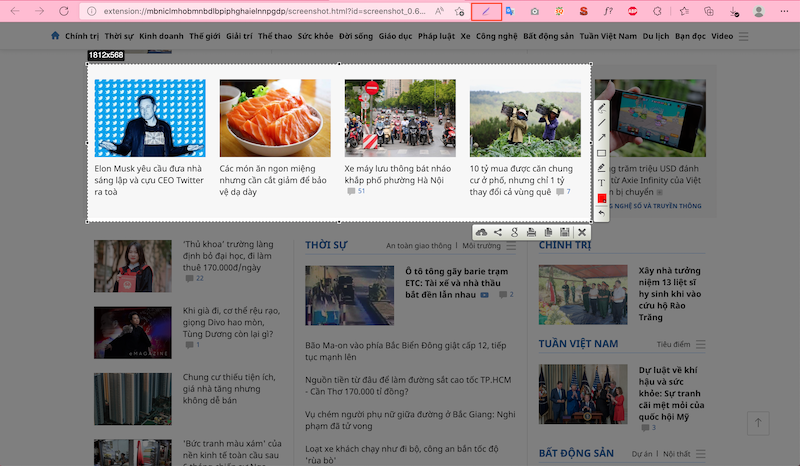This screenshot has width=800, height=466.
Task: Select the text annotation tool
Action: [x=602, y=182]
